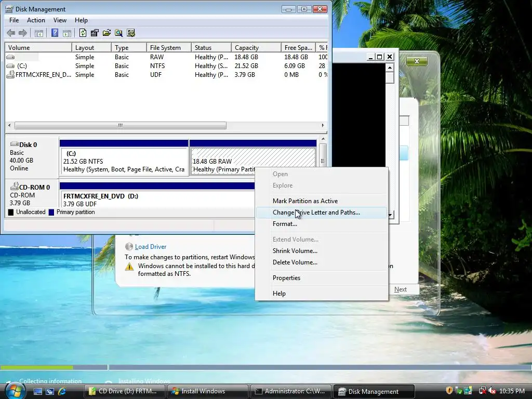This screenshot has height=399, width=532.
Task: Open the File menu
Action: [14, 20]
